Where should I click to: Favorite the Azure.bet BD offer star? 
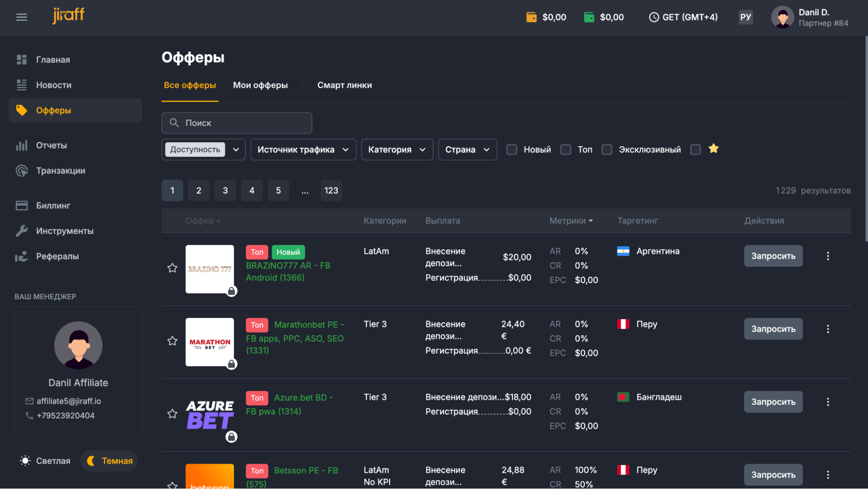[172, 414]
